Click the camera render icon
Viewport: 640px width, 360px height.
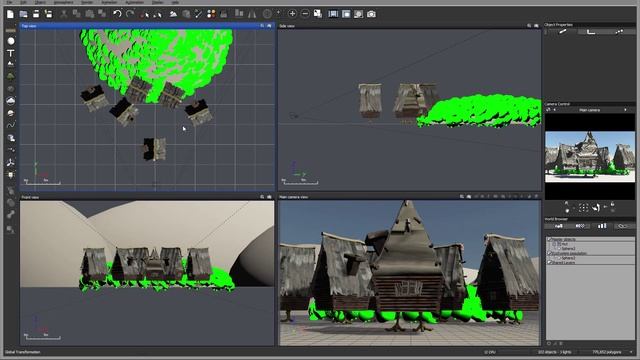coord(371,14)
